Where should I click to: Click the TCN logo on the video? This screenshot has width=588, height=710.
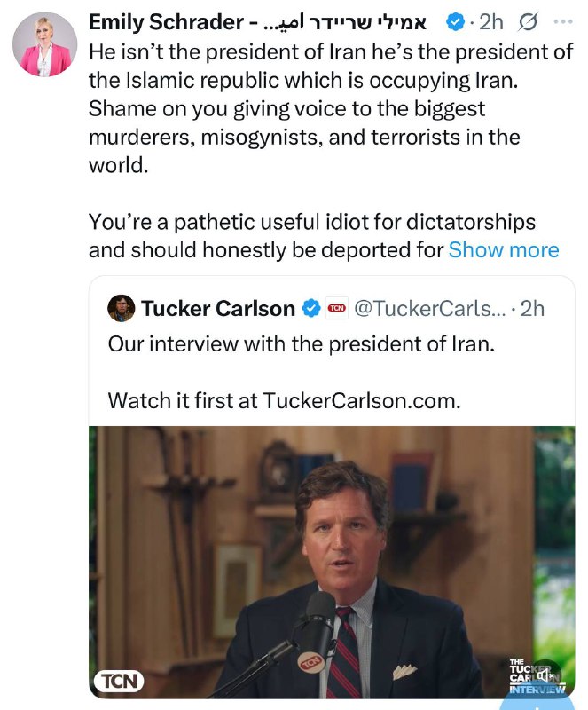(x=119, y=681)
